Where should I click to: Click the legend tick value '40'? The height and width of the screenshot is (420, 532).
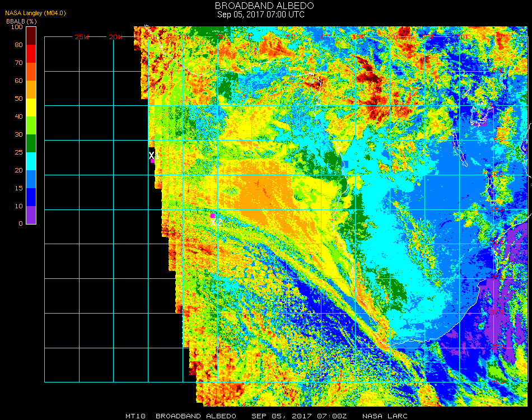click(x=18, y=116)
